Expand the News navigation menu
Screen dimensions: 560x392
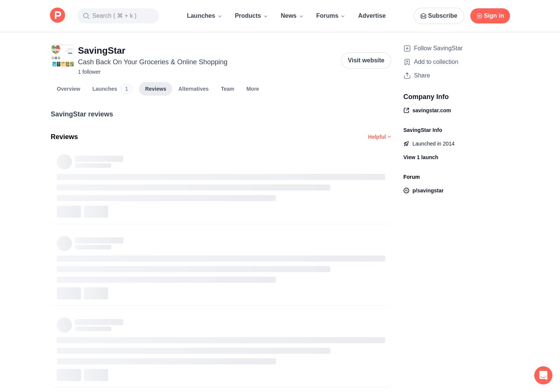(x=292, y=16)
